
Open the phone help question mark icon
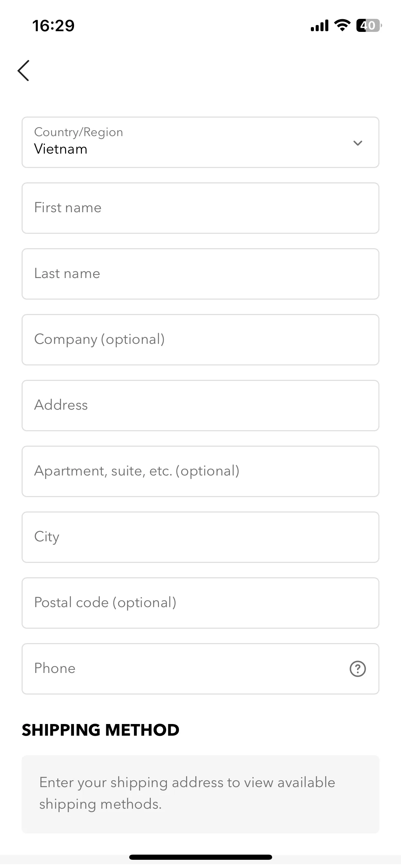(357, 669)
